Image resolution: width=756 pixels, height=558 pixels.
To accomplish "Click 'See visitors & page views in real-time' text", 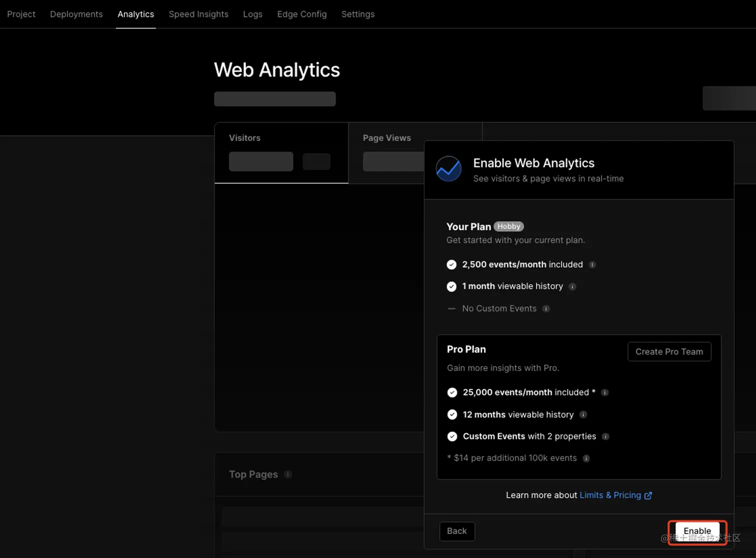I will [x=548, y=179].
